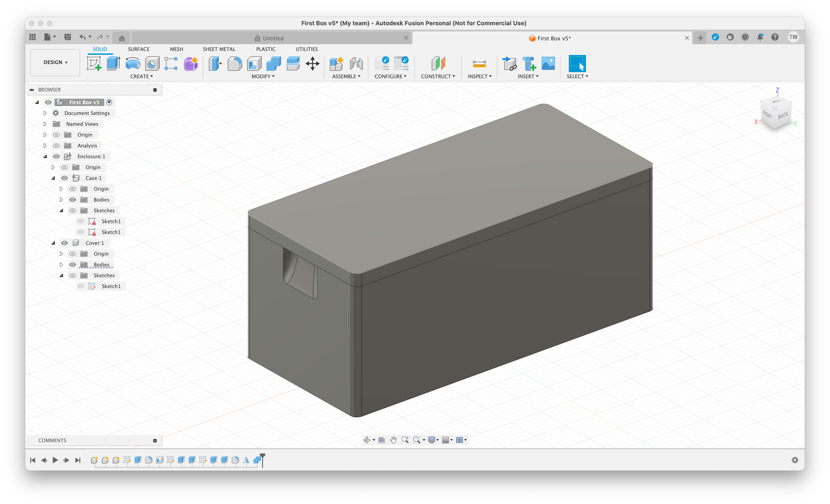The width and height of the screenshot is (830, 504).
Task: Hide the Bodies folder under Case:1
Action: (72, 200)
